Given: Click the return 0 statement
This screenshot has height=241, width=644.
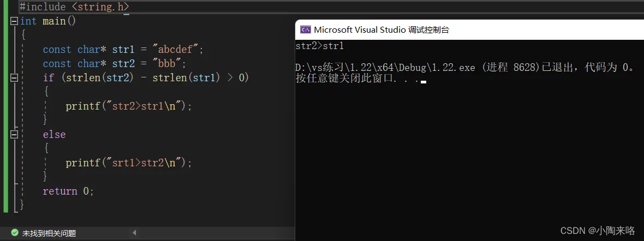Looking at the screenshot, I should click(x=68, y=191).
